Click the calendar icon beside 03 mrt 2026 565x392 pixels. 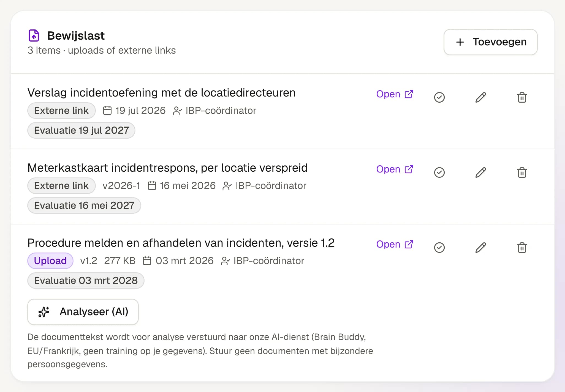147,261
